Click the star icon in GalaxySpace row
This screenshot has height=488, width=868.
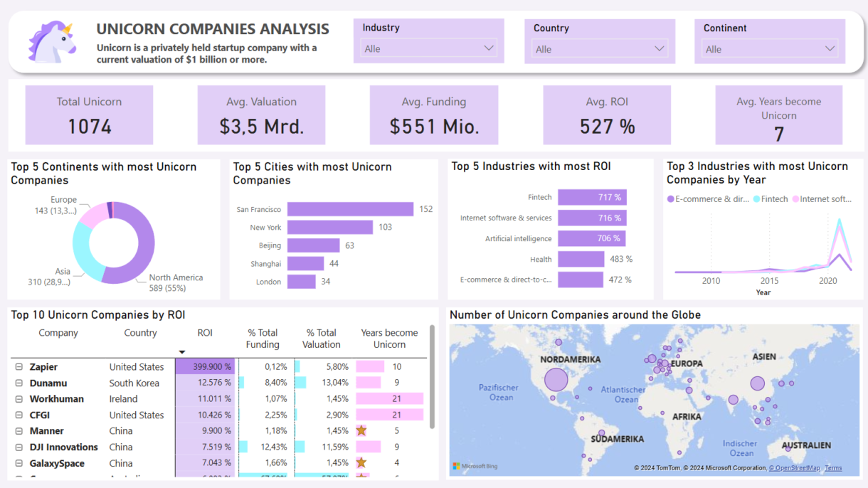(361, 463)
